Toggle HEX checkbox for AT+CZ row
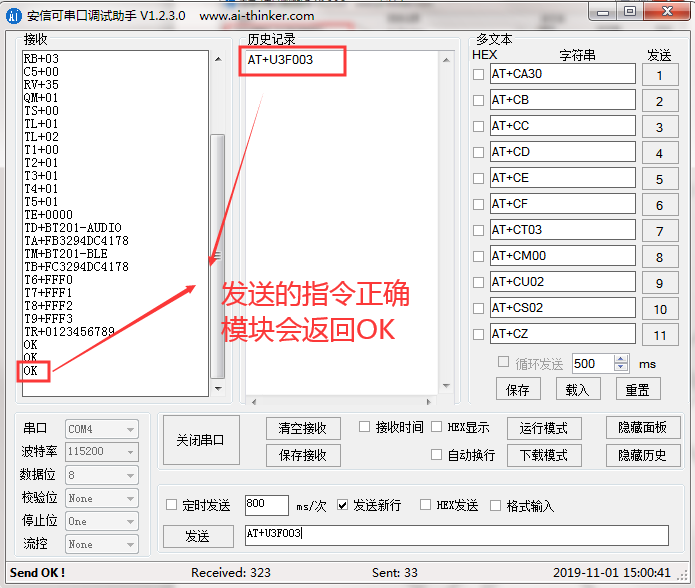 [x=478, y=335]
